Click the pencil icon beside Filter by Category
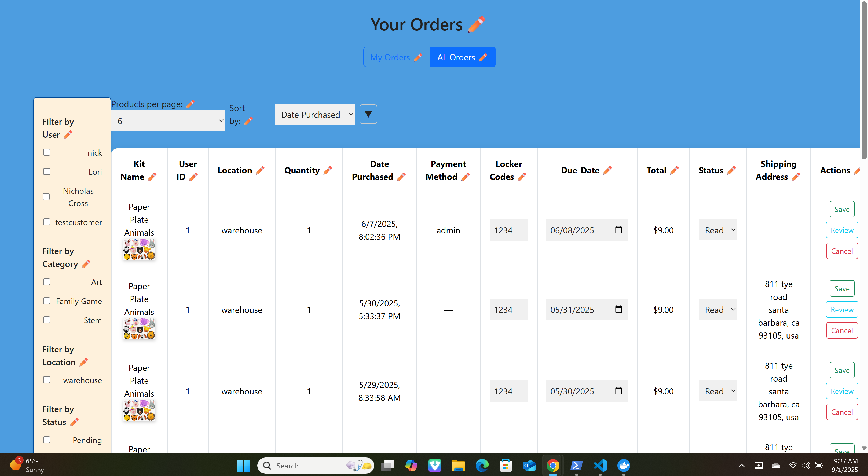868x476 pixels. point(86,264)
